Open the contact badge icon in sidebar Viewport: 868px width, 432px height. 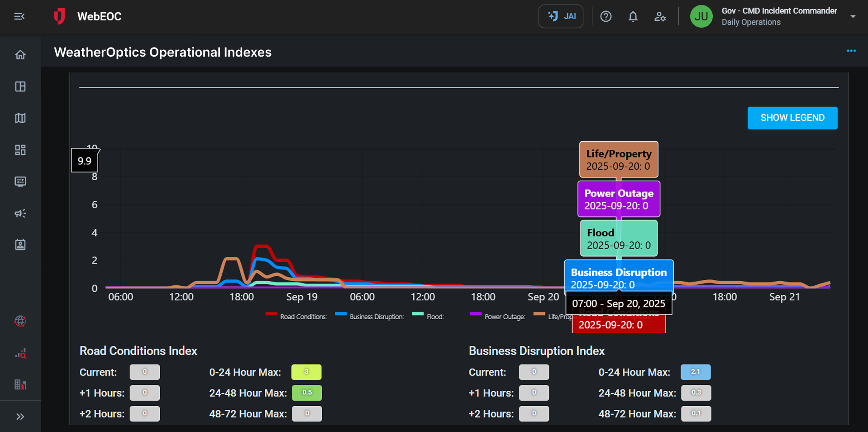pyautogui.click(x=20, y=245)
